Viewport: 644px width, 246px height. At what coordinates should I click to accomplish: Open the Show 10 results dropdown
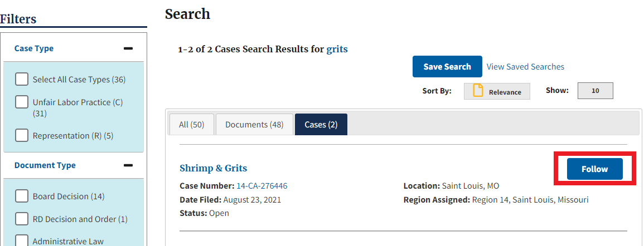[x=595, y=91]
